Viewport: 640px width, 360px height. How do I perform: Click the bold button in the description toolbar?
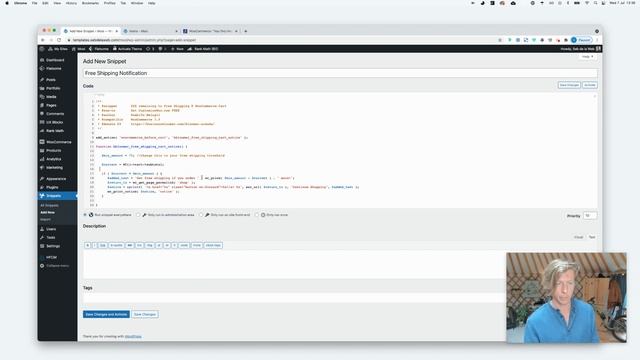pos(87,245)
